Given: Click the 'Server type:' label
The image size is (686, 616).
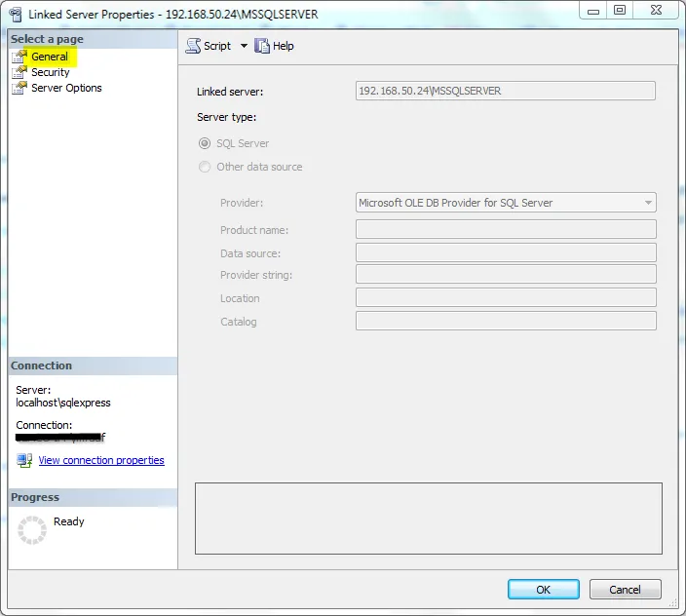Looking at the screenshot, I should pos(227,117).
